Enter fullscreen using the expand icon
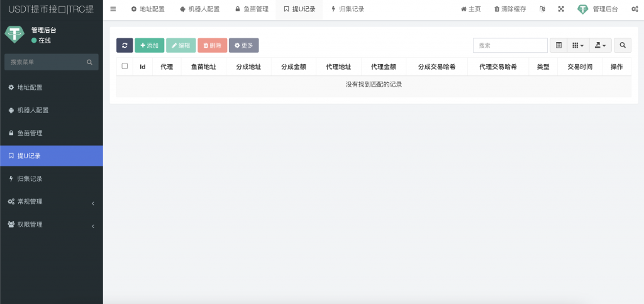The image size is (644, 304). click(x=561, y=9)
